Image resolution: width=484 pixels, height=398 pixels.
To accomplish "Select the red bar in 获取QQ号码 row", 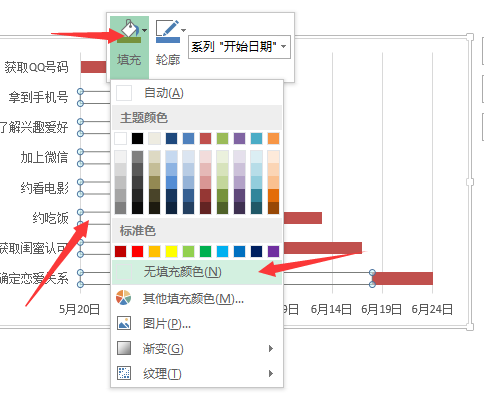I will [94, 67].
